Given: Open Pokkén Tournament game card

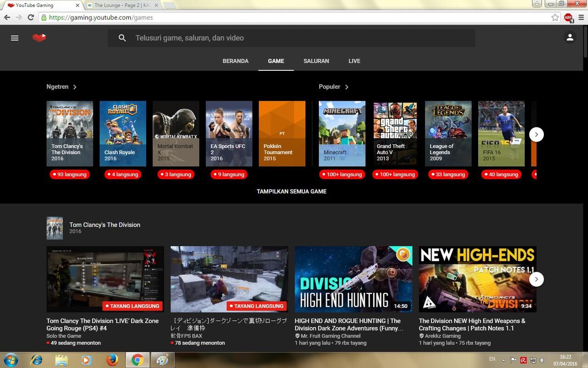Looking at the screenshot, I should (282, 134).
